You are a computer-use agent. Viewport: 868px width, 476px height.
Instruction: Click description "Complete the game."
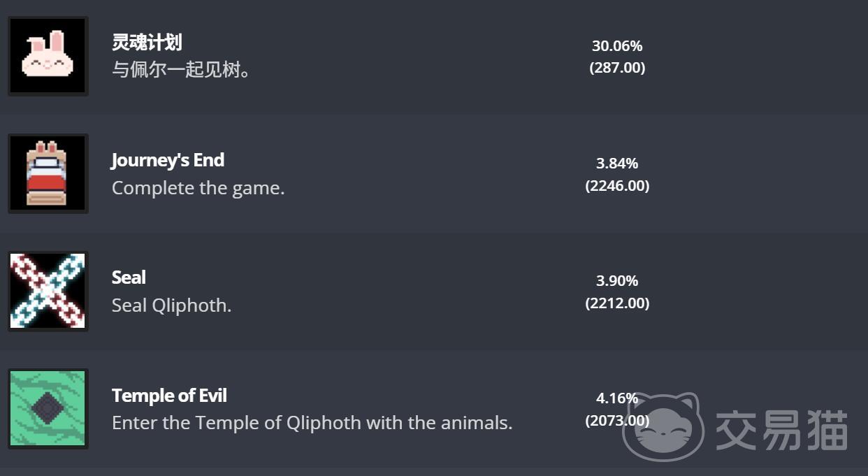coord(198,188)
